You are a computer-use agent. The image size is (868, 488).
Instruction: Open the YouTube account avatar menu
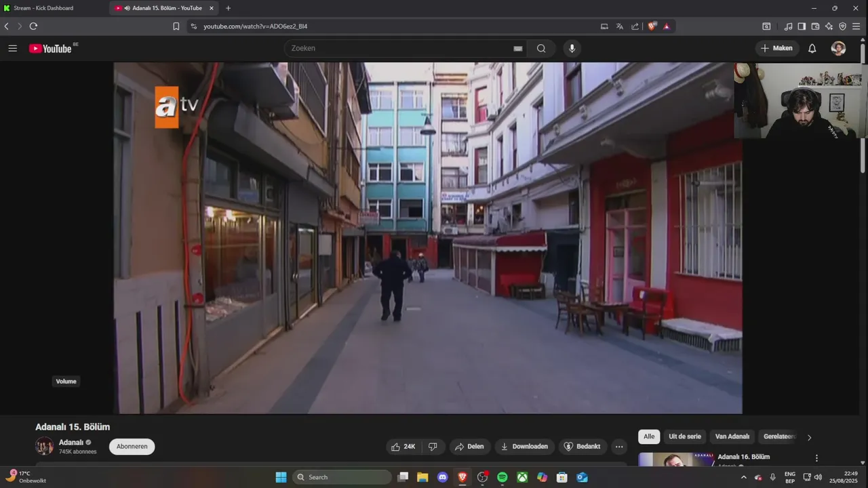(x=839, y=48)
